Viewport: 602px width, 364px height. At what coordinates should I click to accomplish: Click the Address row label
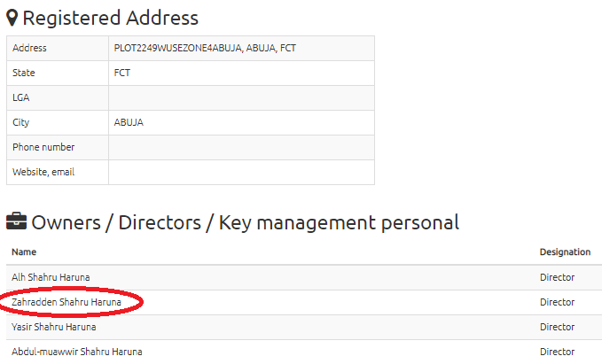(x=29, y=48)
